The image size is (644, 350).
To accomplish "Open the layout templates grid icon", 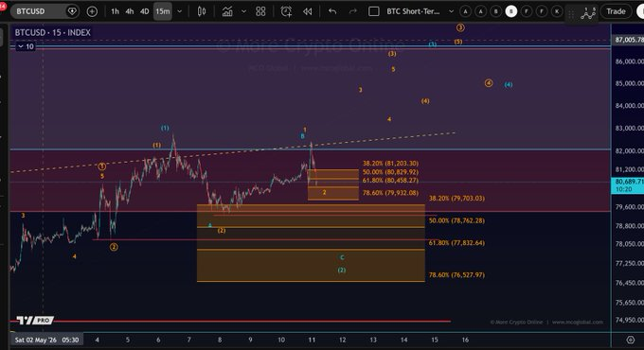I will [260, 11].
